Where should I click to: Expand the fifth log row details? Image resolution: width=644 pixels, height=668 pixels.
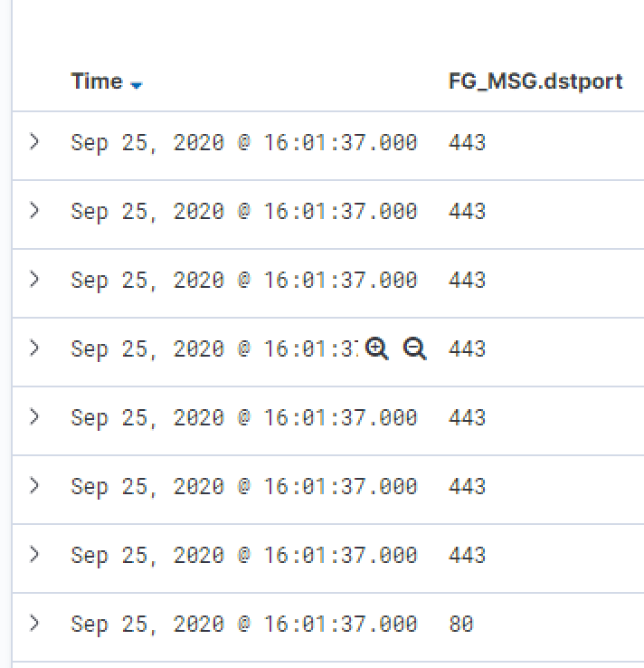[x=34, y=416]
